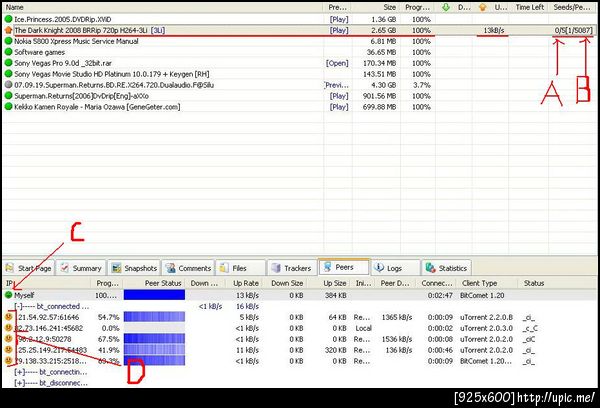Viewport: 600px width, 408px height.
Task: Collapse the bt_connected peers group
Action: click(18, 306)
